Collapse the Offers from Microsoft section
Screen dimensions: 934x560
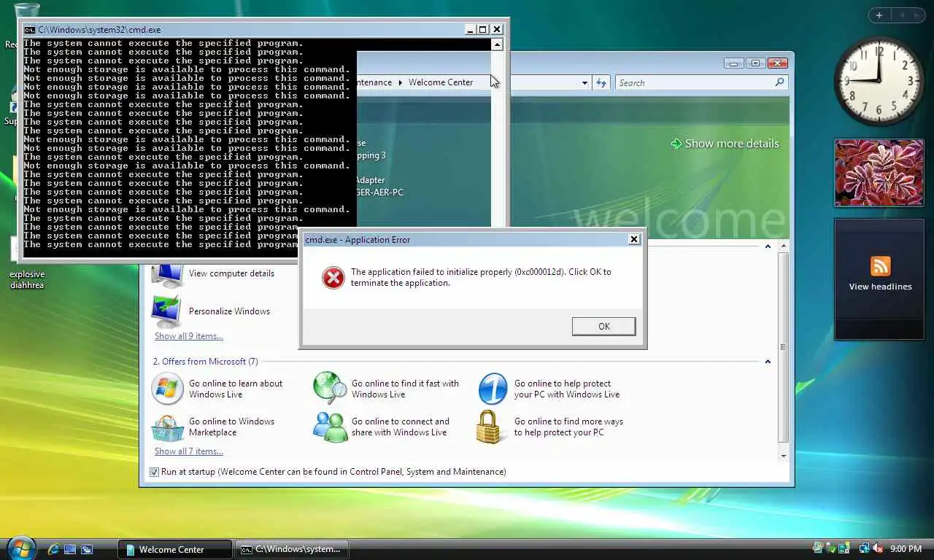click(767, 362)
